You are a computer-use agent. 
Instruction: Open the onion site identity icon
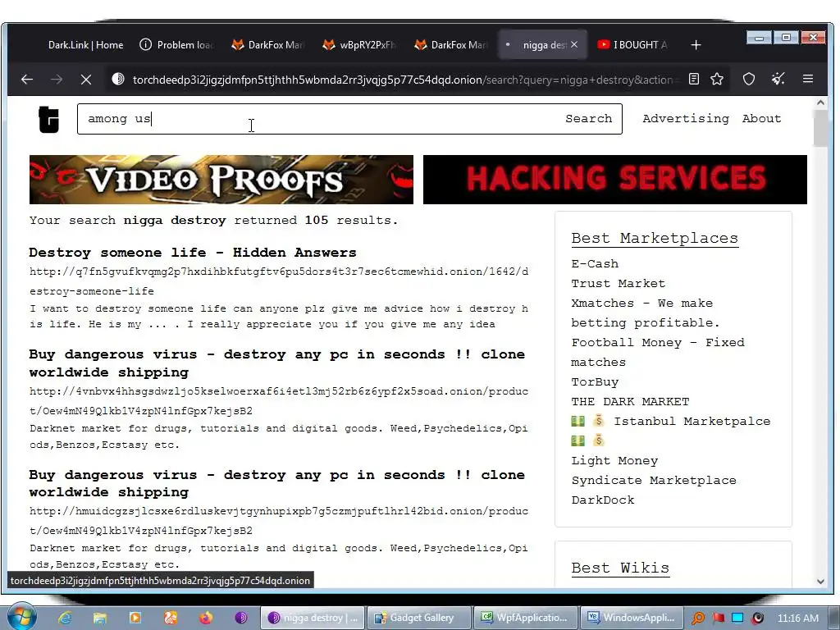(x=118, y=80)
